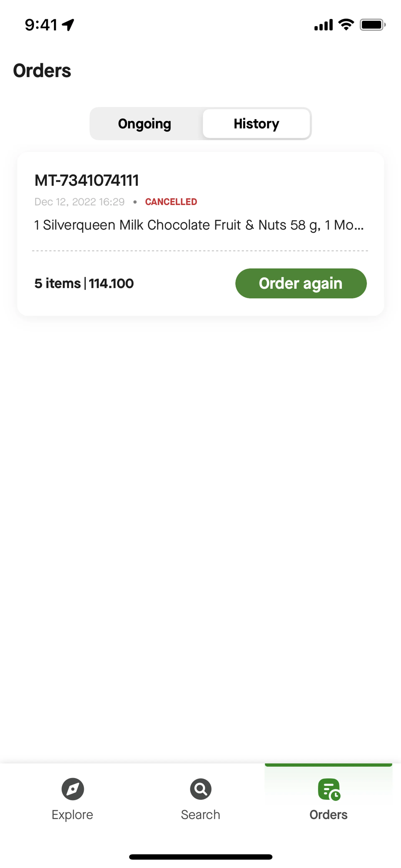Tap the Explore compass icon

pyautogui.click(x=72, y=789)
